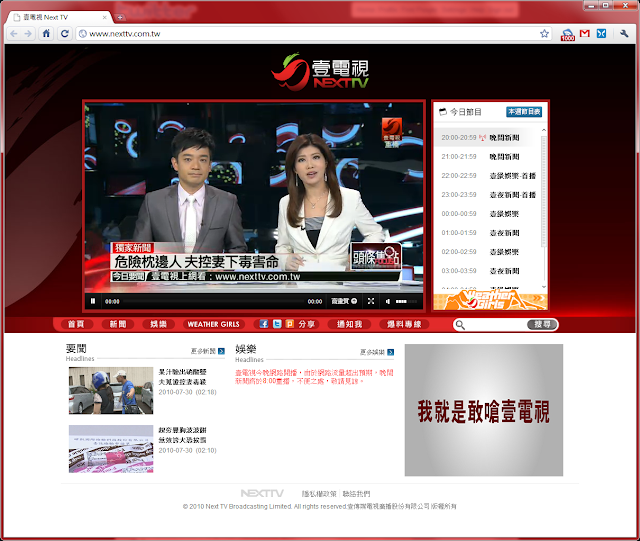Go to 首頁 in navigation bar
Viewport: 640px width, 541px height.
point(76,324)
